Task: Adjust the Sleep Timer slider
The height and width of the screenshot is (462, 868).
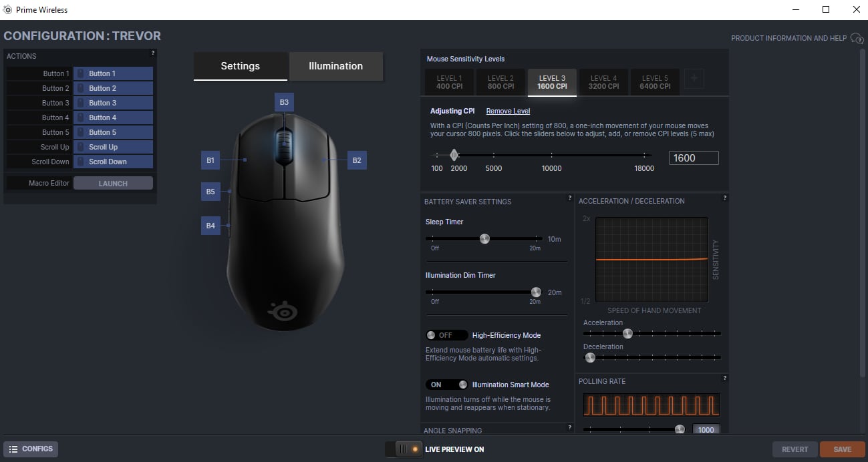Action: pos(484,238)
